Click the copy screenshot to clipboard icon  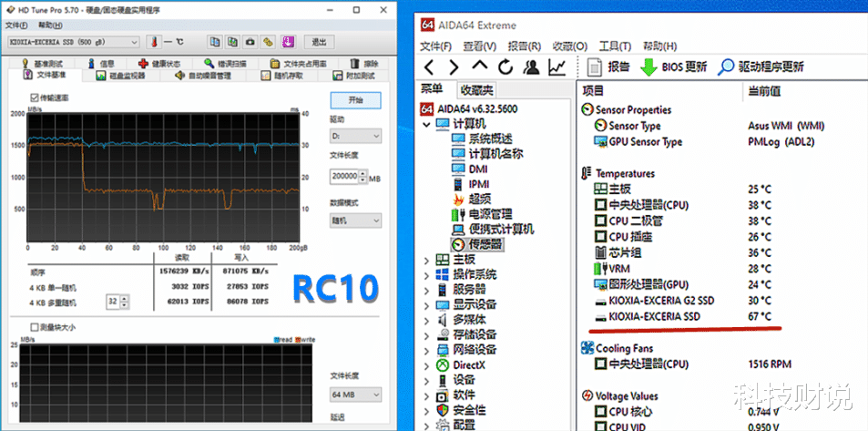[233, 42]
